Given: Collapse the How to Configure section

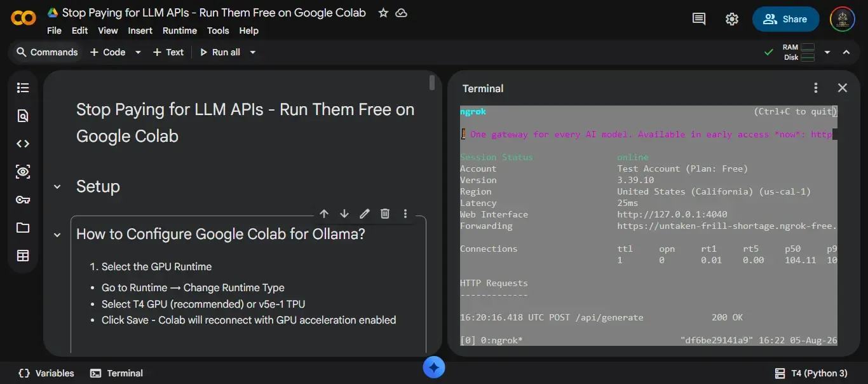Looking at the screenshot, I should (x=57, y=235).
